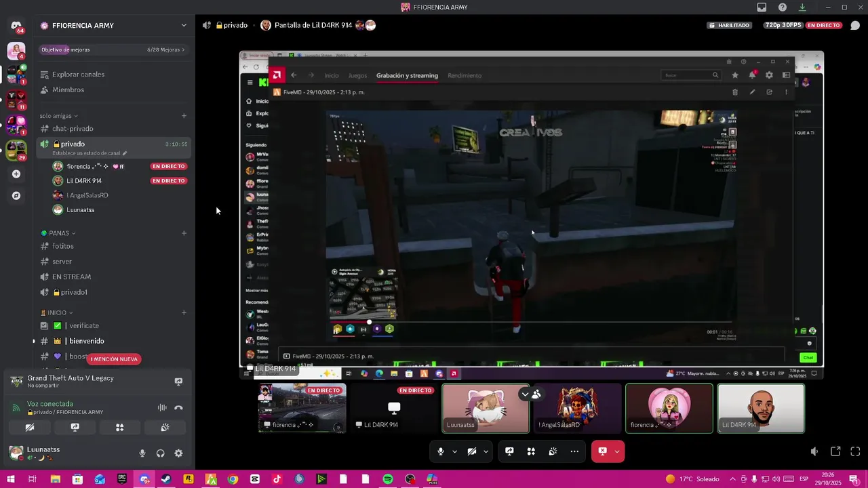Viewport: 868px width, 488px height.
Task: Select ! AngelSalasRD participant tile
Action: (577, 408)
